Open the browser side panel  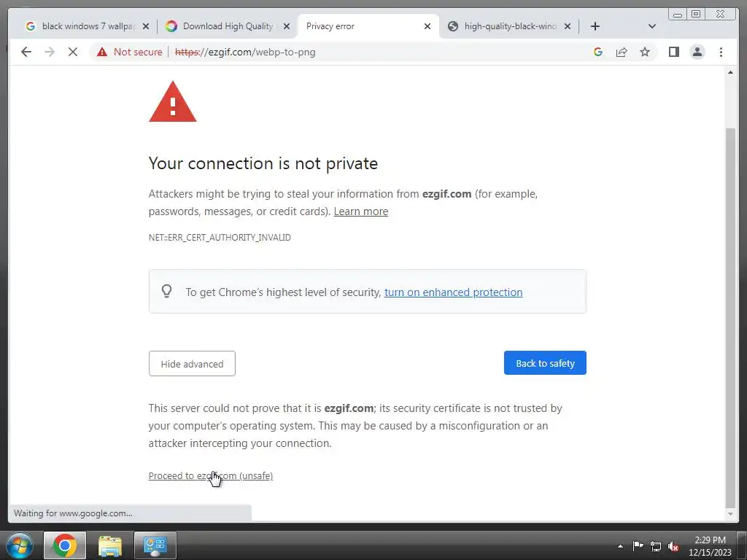coord(673,52)
